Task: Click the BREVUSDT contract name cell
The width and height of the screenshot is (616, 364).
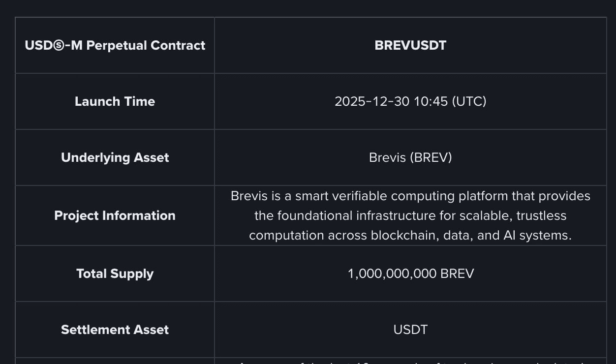Action: tap(410, 45)
